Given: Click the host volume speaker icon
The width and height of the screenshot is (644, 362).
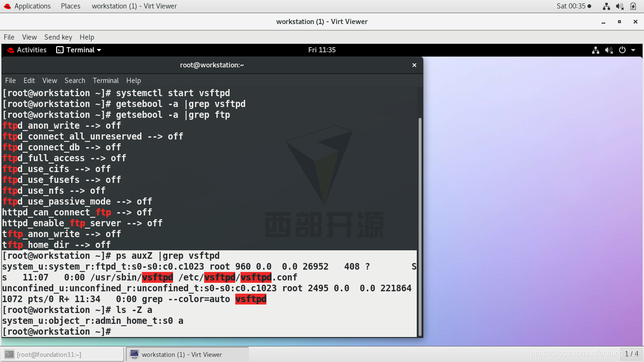Looking at the screenshot, I should (620, 6).
